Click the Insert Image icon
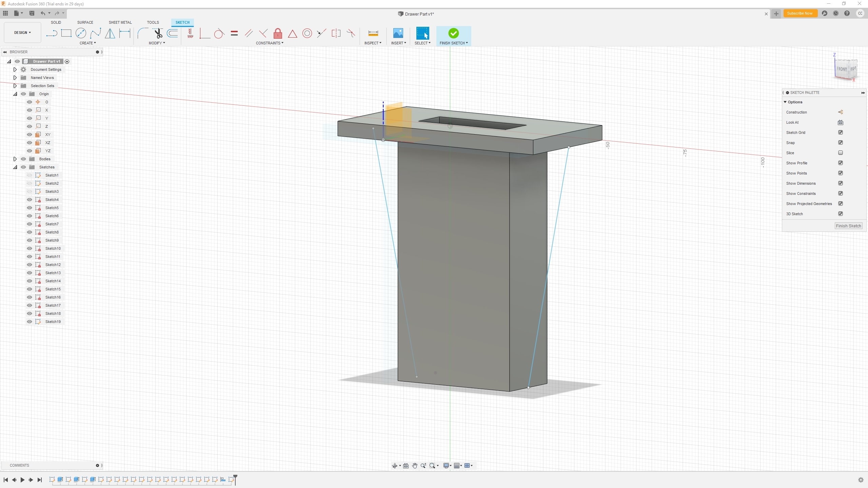Viewport: 868px width, 488px height. point(398,33)
